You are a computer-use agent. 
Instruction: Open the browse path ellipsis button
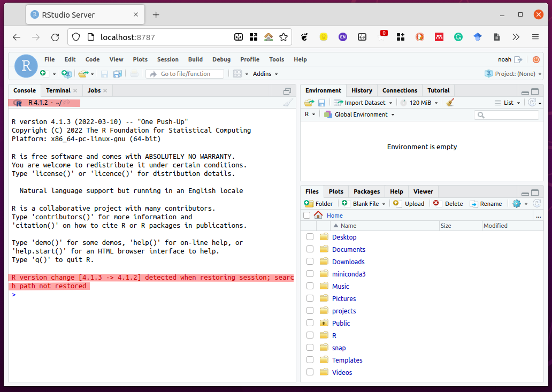tap(538, 216)
